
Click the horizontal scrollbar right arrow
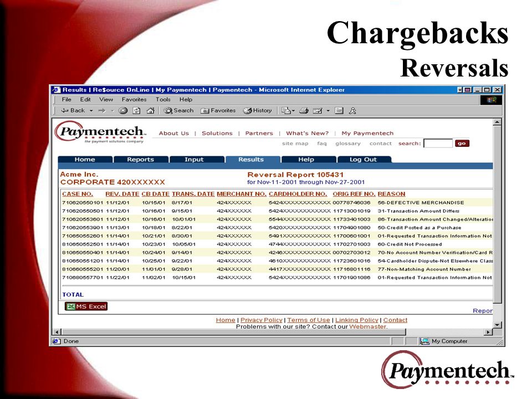point(489,332)
